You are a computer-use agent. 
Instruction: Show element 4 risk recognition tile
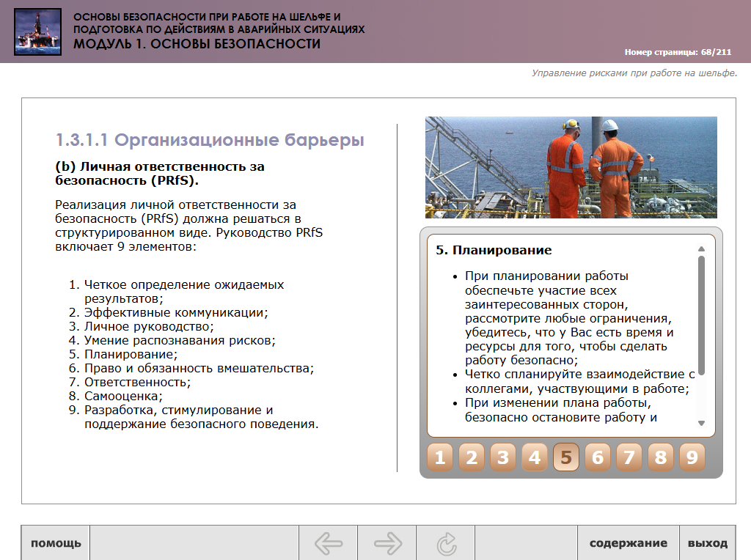coord(535,457)
